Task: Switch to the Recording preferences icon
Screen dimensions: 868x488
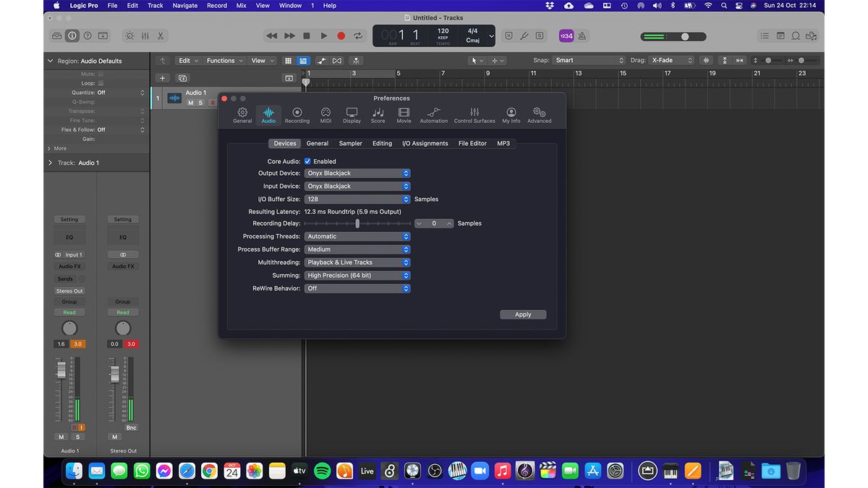Action: click(297, 114)
